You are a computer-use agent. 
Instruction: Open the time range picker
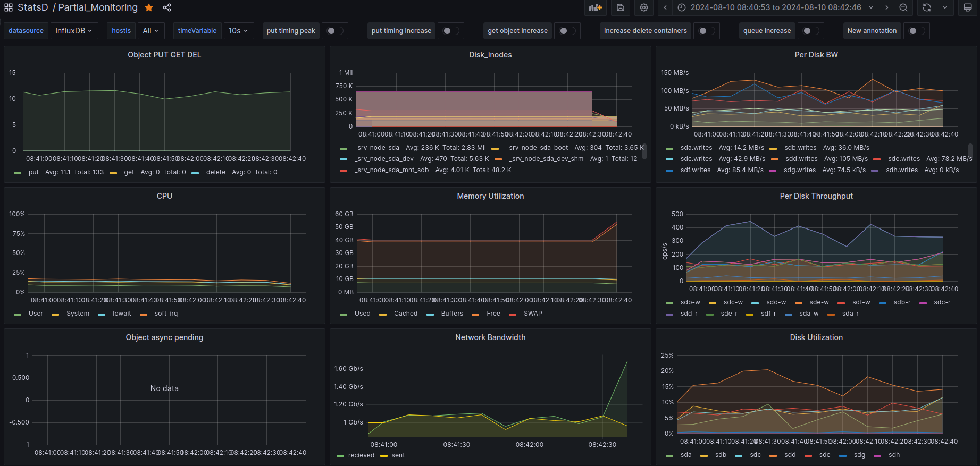pos(775,7)
